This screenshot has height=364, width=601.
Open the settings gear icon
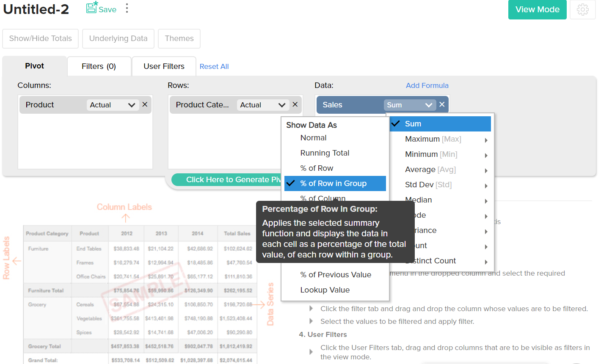tap(583, 9)
